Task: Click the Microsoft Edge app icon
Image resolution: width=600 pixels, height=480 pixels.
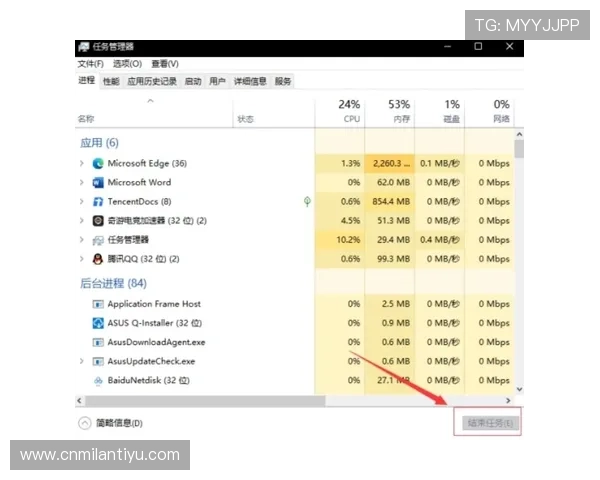Action: click(x=98, y=163)
